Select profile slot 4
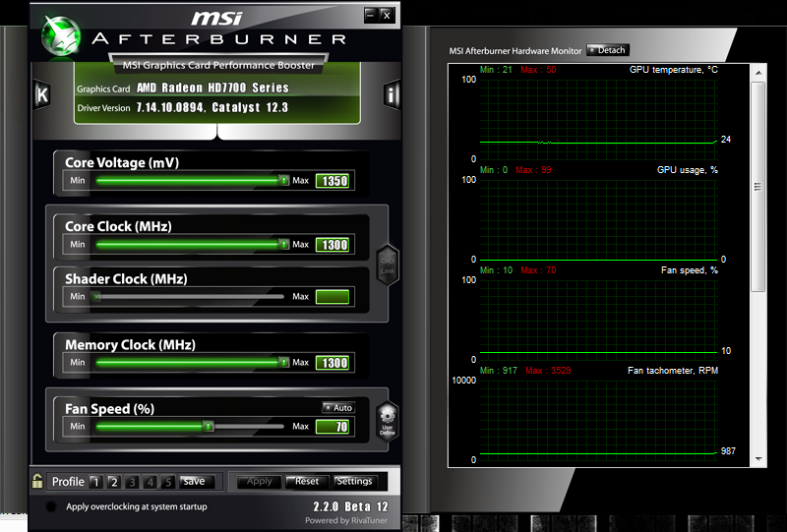This screenshot has height=532, width=787. (x=151, y=482)
